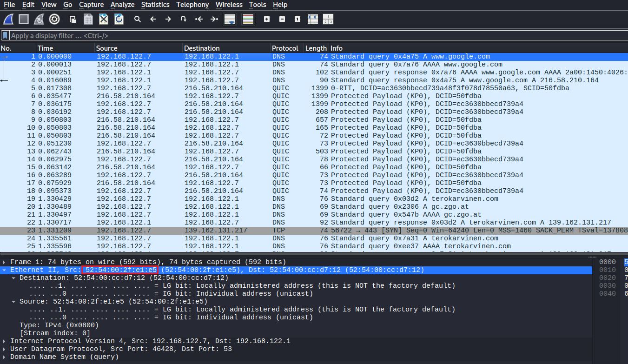Restart the current capture

point(39,19)
